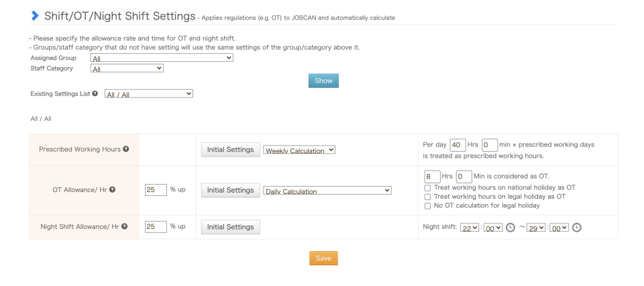The width and height of the screenshot is (644, 286).
Task: Open the Daily Calculation dropdown
Action: (x=327, y=191)
